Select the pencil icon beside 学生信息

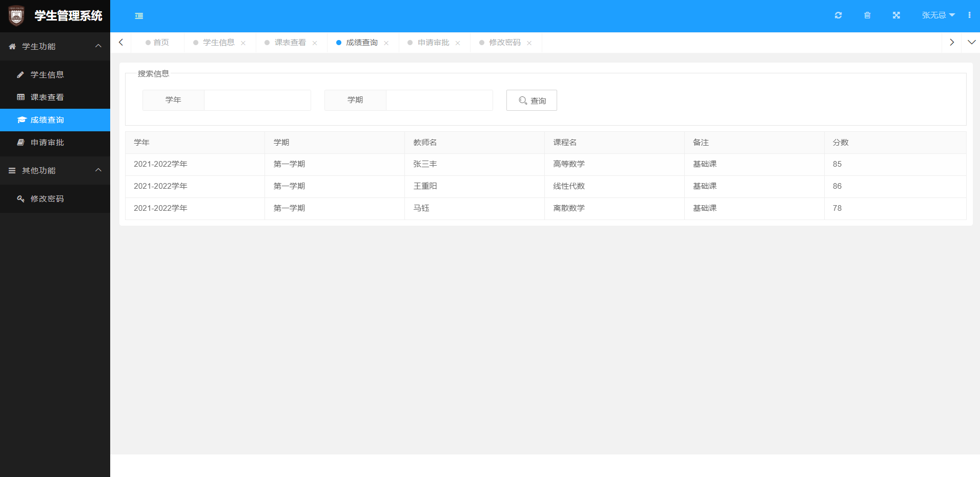coord(21,74)
